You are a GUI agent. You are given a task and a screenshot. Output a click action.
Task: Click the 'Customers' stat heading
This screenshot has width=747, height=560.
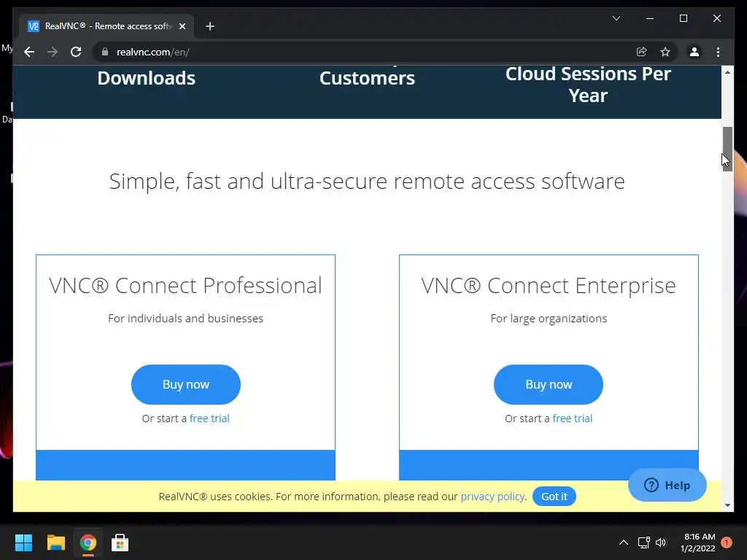367,78
